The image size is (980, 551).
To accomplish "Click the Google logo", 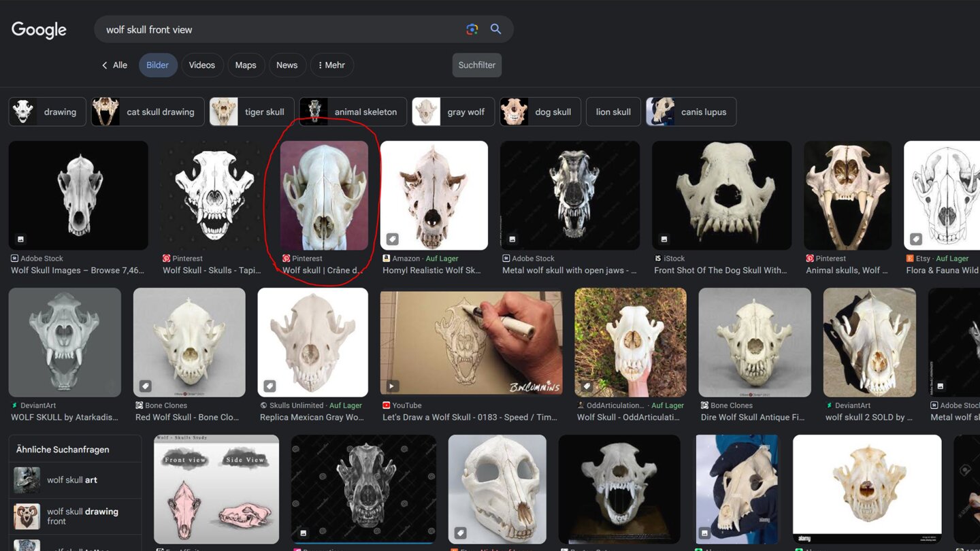I will click(39, 30).
